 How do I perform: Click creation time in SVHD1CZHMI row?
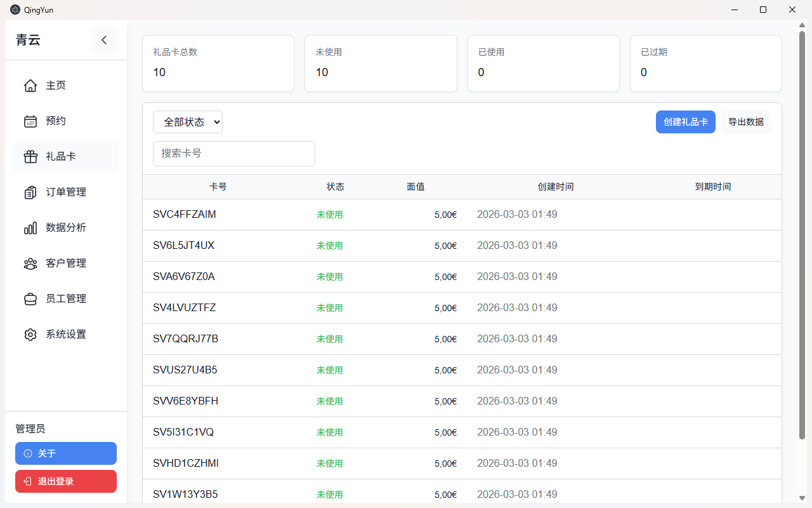point(517,464)
